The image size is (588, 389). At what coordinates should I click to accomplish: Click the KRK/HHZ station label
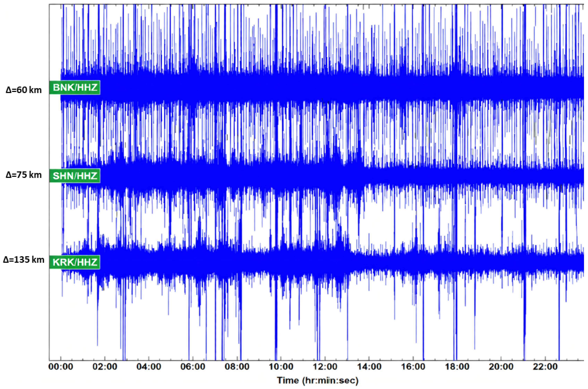pyautogui.click(x=75, y=262)
